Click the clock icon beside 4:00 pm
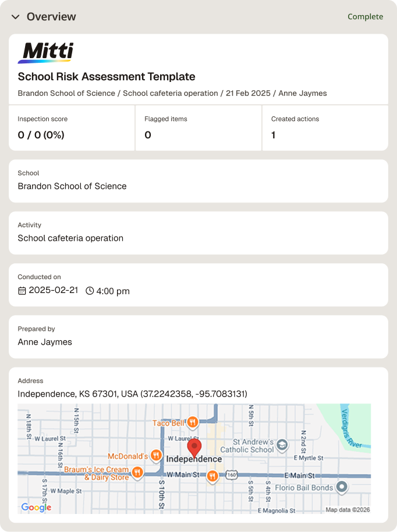This screenshot has width=397, height=532. coord(90,291)
